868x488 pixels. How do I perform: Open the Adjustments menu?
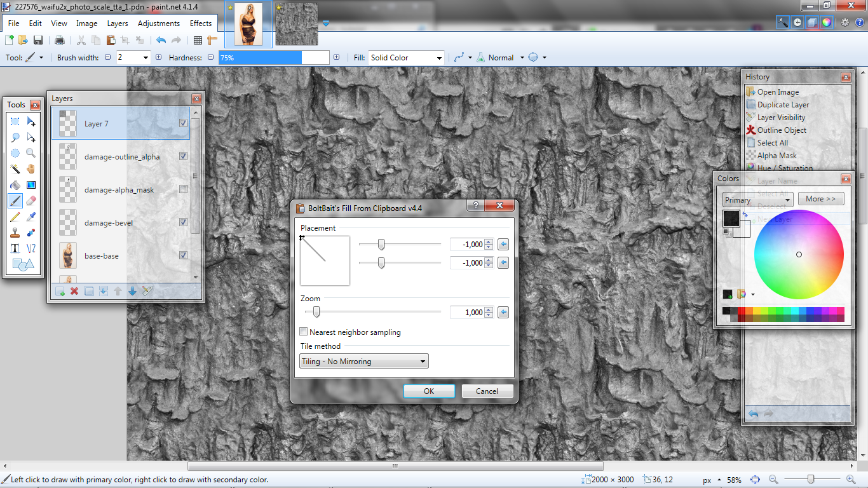point(159,24)
